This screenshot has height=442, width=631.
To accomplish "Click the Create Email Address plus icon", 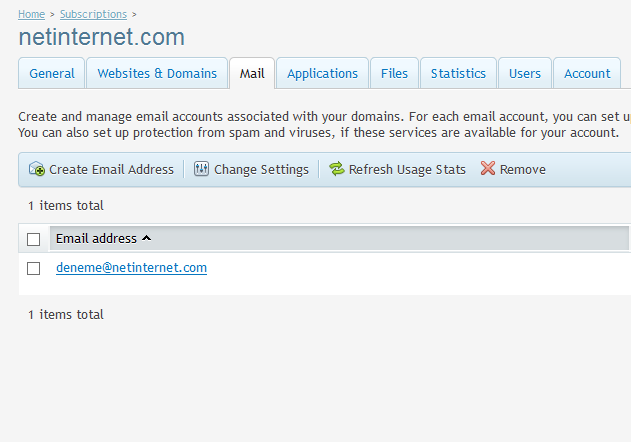I will 37,170.
